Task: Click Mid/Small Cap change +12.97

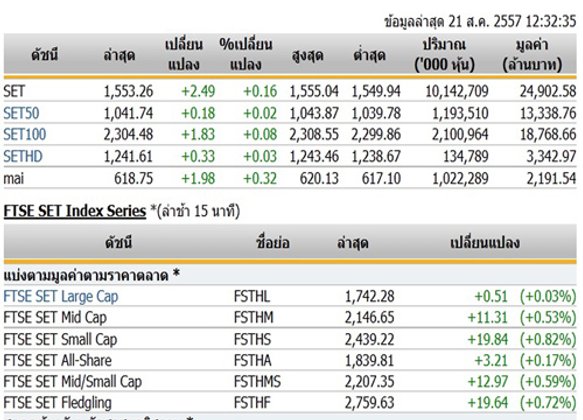Action: (x=487, y=382)
